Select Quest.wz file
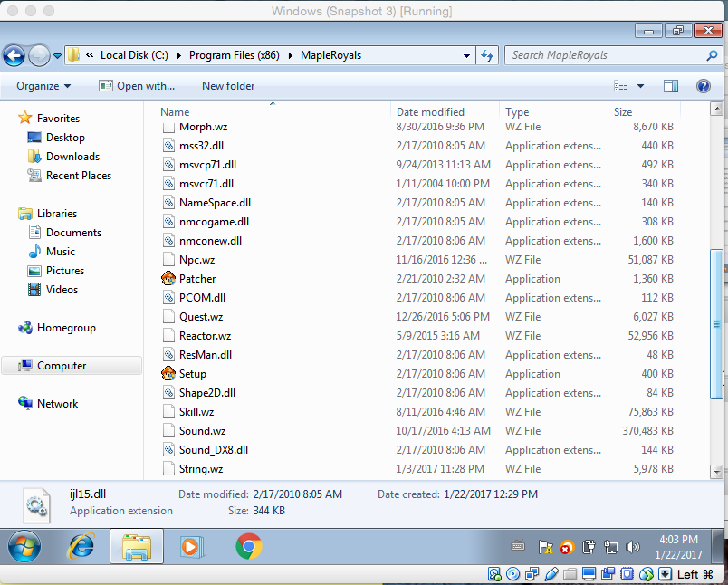The height and width of the screenshot is (585, 728). click(x=201, y=317)
